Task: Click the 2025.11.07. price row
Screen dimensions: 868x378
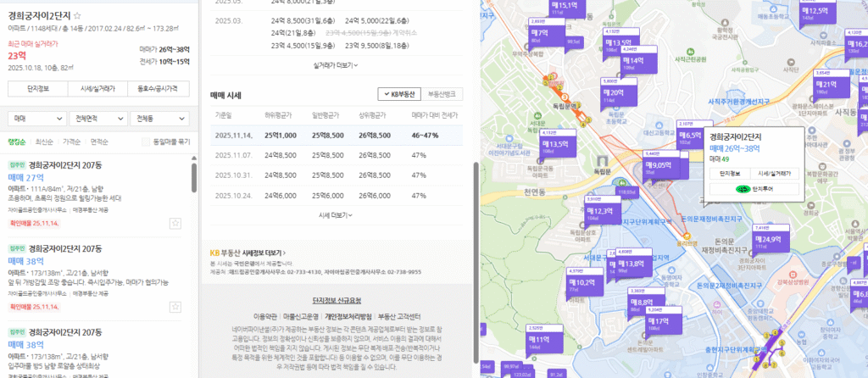Action: [337, 155]
